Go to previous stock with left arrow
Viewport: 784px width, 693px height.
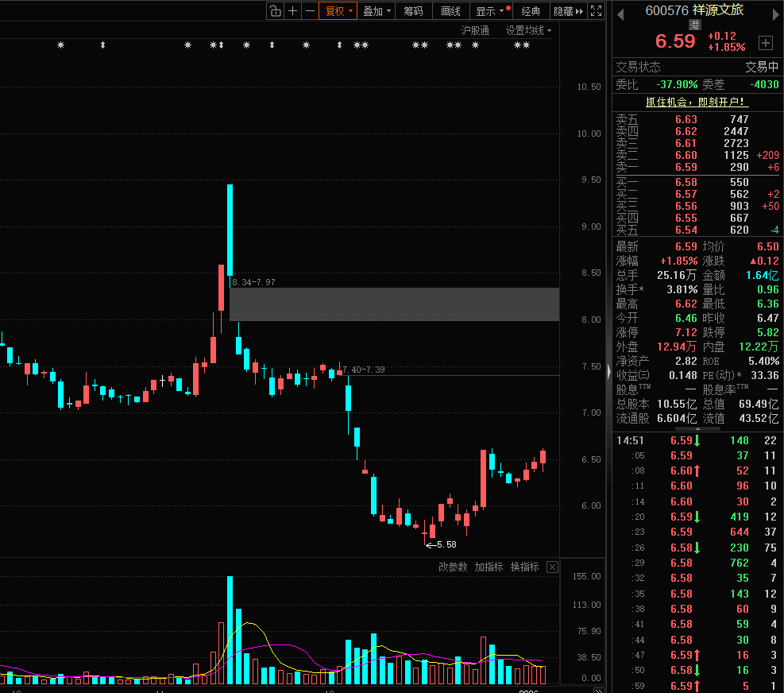(620, 13)
